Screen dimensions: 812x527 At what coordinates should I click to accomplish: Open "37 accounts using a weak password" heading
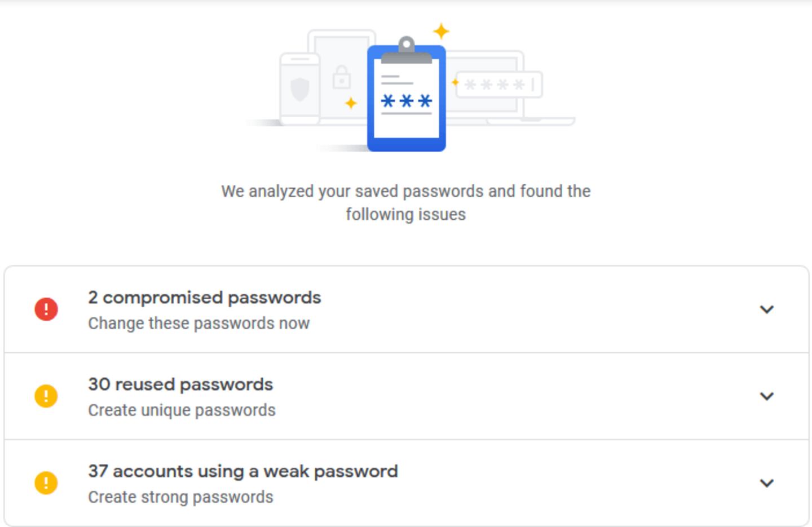pyautogui.click(x=243, y=471)
